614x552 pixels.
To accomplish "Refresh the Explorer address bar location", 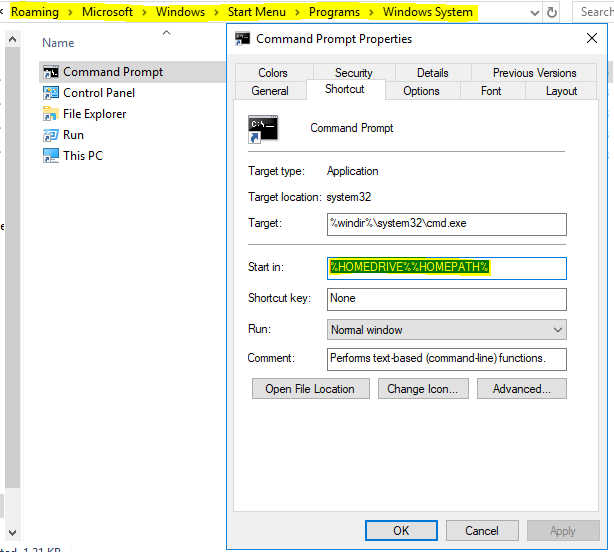I will 552,13.
